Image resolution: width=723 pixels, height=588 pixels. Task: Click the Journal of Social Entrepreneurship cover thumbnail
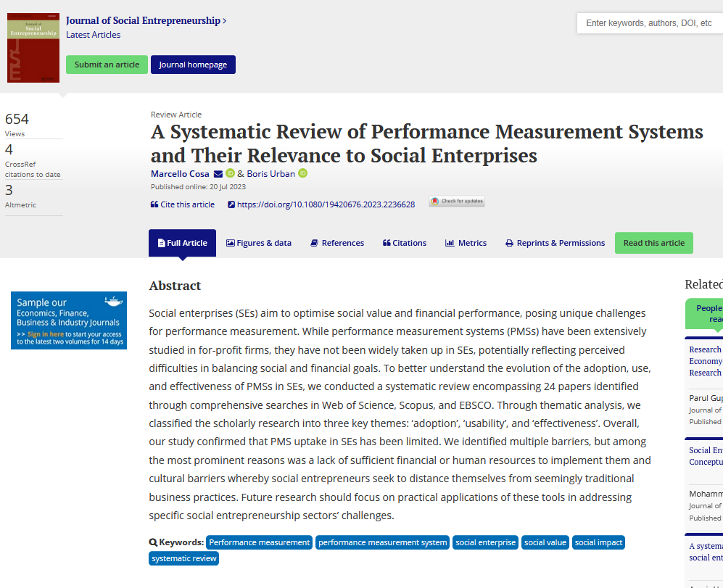pos(33,48)
